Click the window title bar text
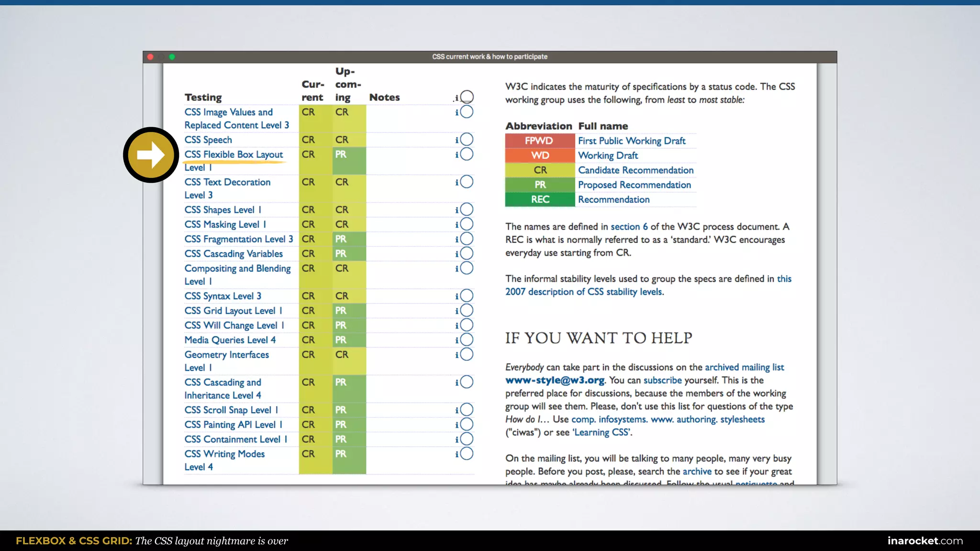Image resolution: width=980 pixels, height=551 pixels. point(490,56)
